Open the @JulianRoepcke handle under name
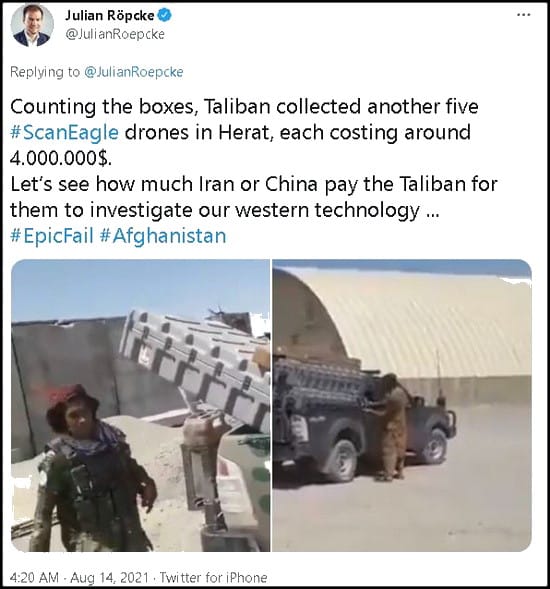The image size is (550, 589). 115,34
